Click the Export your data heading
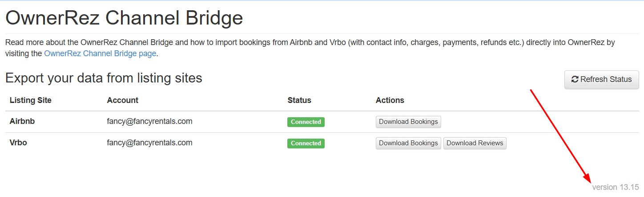The width and height of the screenshot is (644, 197). tap(104, 78)
